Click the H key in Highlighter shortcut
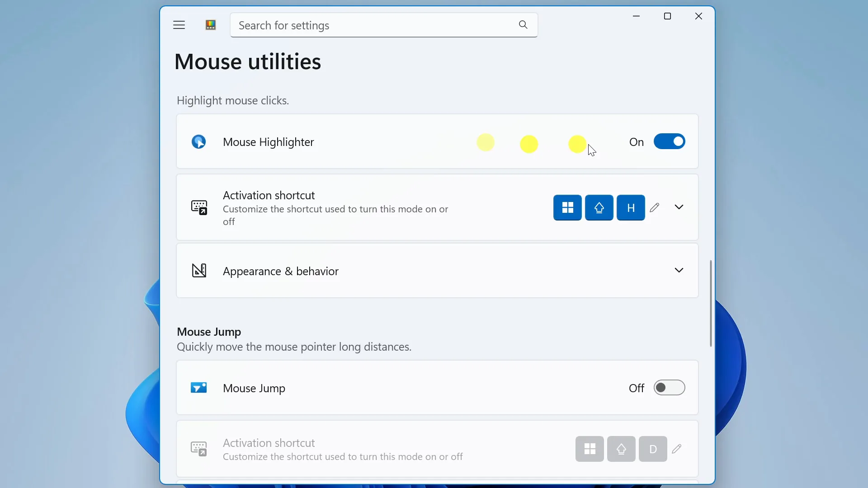The width and height of the screenshot is (868, 488). (x=631, y=208)
